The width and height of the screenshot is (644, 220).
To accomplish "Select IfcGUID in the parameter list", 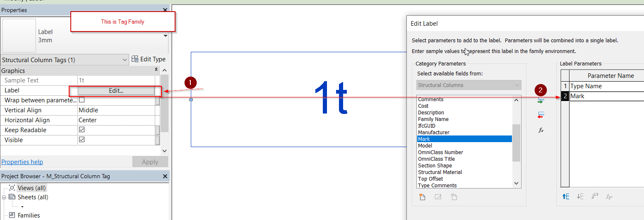I will (x=427, y=126).
